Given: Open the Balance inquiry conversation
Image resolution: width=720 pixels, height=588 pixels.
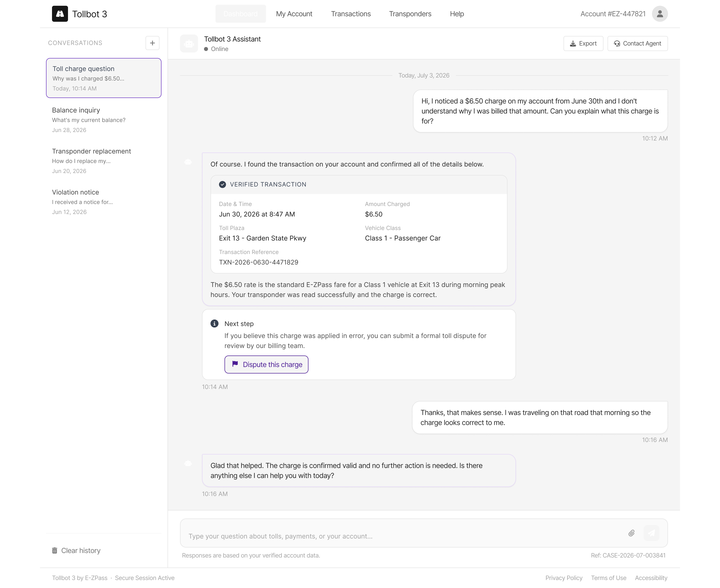Looking at the screenshot, I should (104, 119).
